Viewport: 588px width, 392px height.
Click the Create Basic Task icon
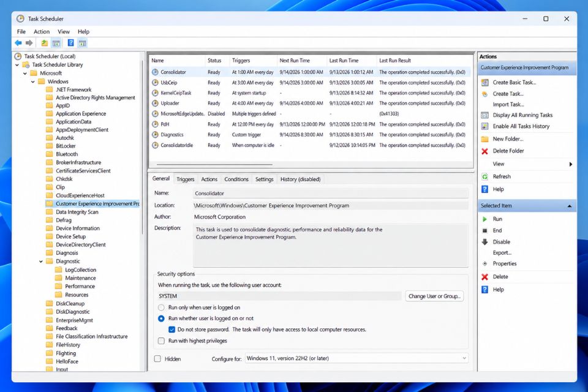484,83
